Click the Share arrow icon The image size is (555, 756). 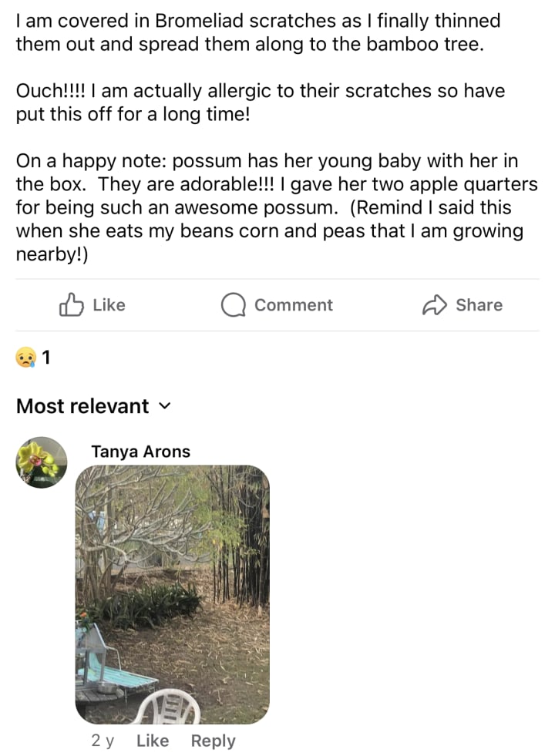435,305
